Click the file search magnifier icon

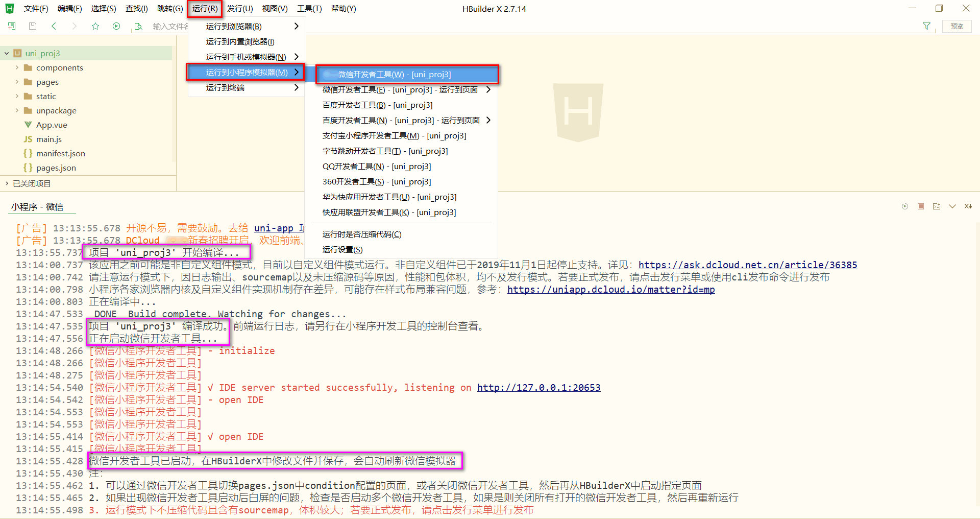tap(138, 26)
